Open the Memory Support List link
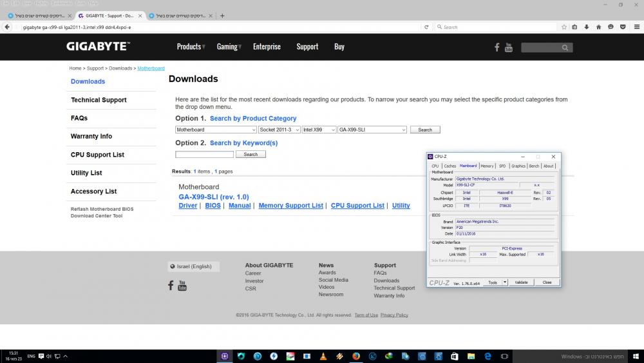The image size is (644, 363). click(291, 206)
